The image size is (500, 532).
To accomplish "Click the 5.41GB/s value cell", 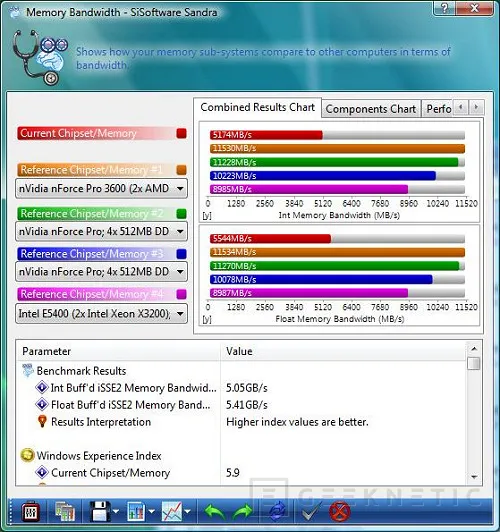I will click(x=247, y=404).
